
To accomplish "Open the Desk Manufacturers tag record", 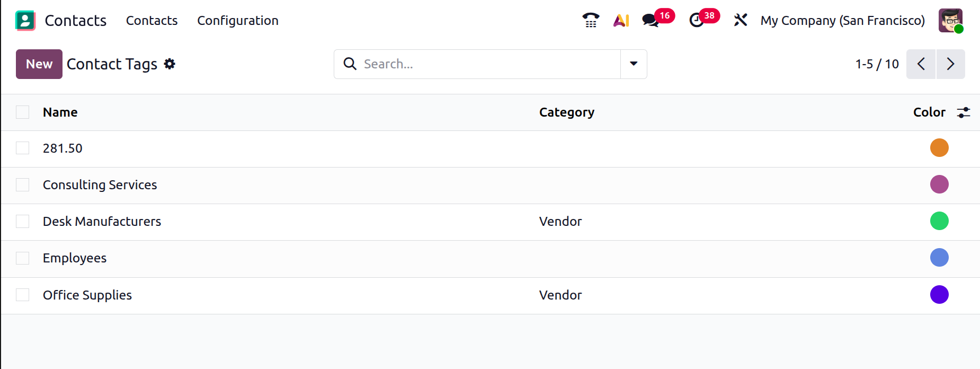I will pos(102,222).
